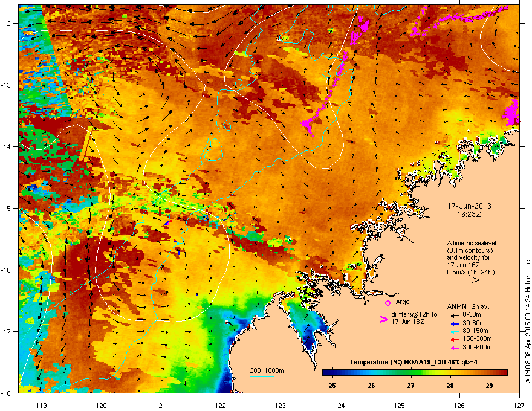Click the colorbar tick label 26

click(x=372, y=386)
